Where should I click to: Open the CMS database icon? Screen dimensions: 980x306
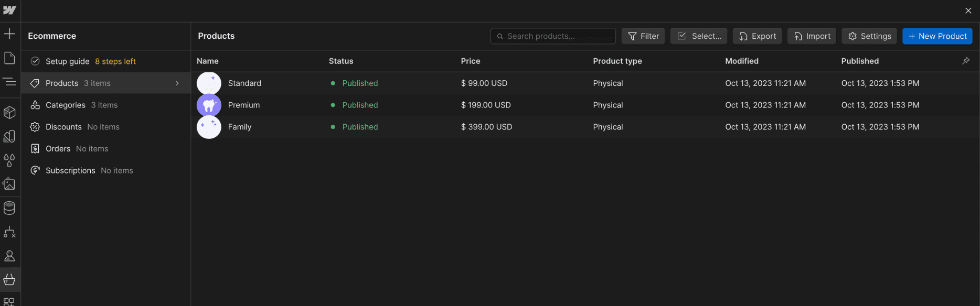9,208
